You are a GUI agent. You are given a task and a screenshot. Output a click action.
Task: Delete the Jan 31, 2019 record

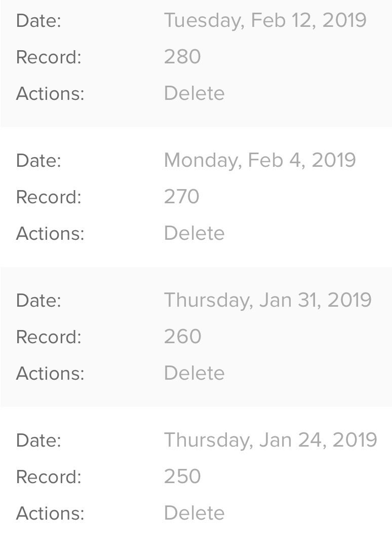(x=194, y=373)
